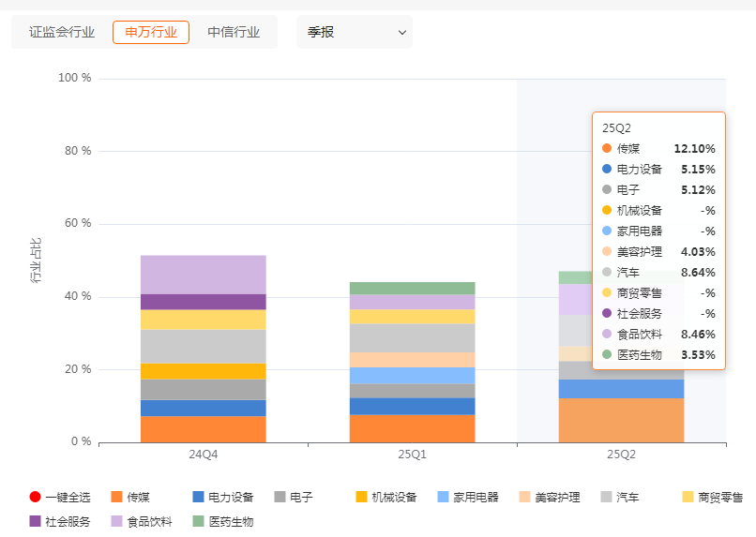Click the 美容护理 legend marker icon
The image size is (756, 537).
[525, 498]
